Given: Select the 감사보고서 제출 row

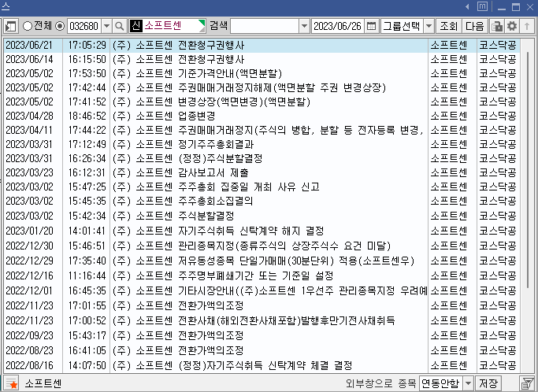Looking at the screenshot, I should click(x=262, y=172).
